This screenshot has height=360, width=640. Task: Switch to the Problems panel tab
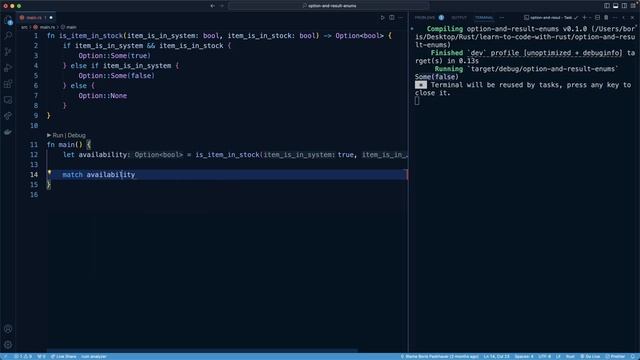(425, 18)
